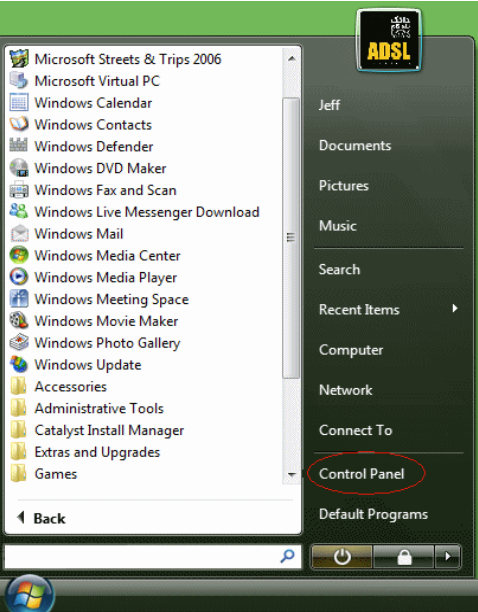Image resolution: width=478 pixels, height=612 pixels.
Task: Open Microsoft Streets & Trips 2006 icon
Action: click(19, 59)
